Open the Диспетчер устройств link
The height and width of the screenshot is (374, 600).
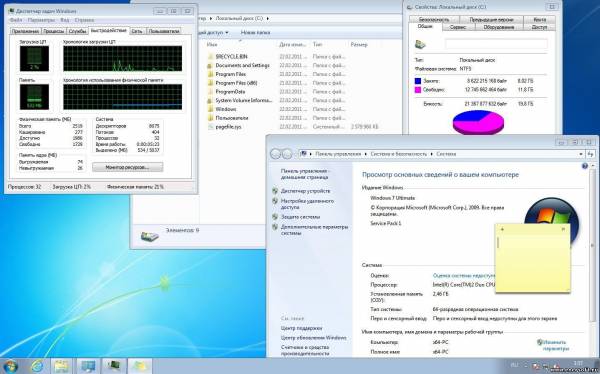point(305,191)
